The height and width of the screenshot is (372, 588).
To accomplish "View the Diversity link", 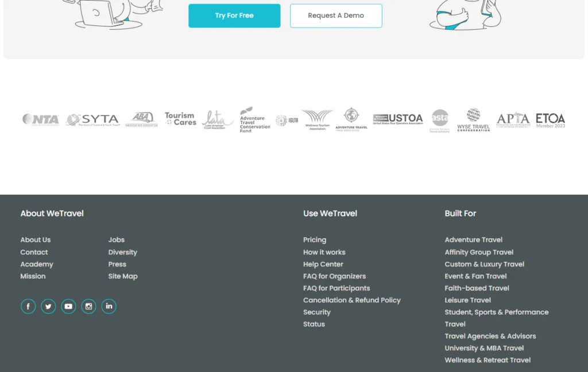I will click(x=123, y=253).
